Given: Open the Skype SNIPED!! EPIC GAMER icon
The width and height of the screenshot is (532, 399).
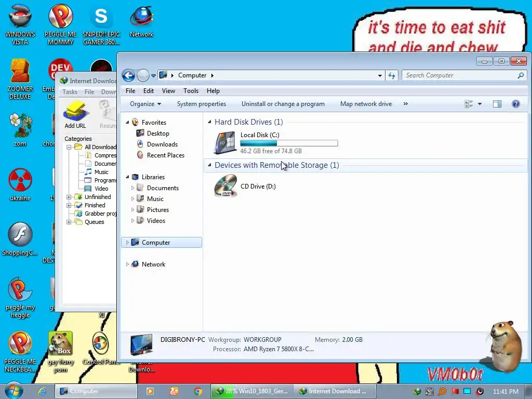Looking at the screenshot, I should pyautogui.click(x=101, y=24).
